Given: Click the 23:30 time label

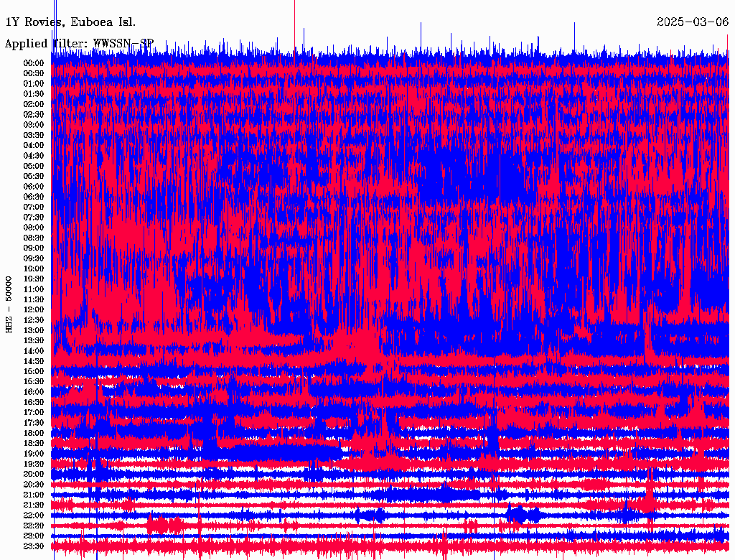Looking at the screenshot, I should (34, 546).
